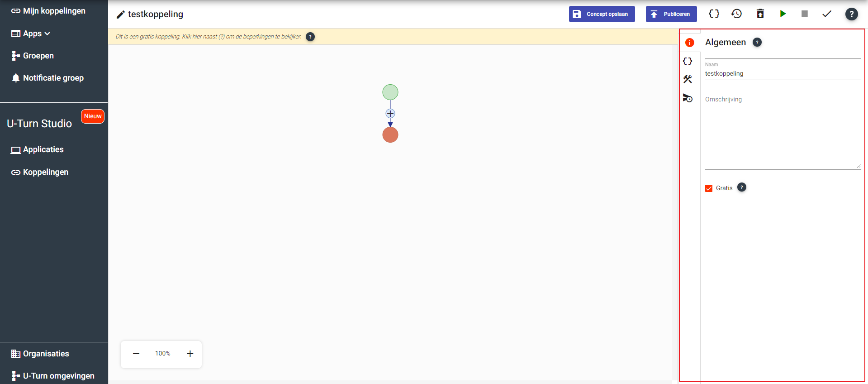Open the schedule tab icon in side panel

688,98
